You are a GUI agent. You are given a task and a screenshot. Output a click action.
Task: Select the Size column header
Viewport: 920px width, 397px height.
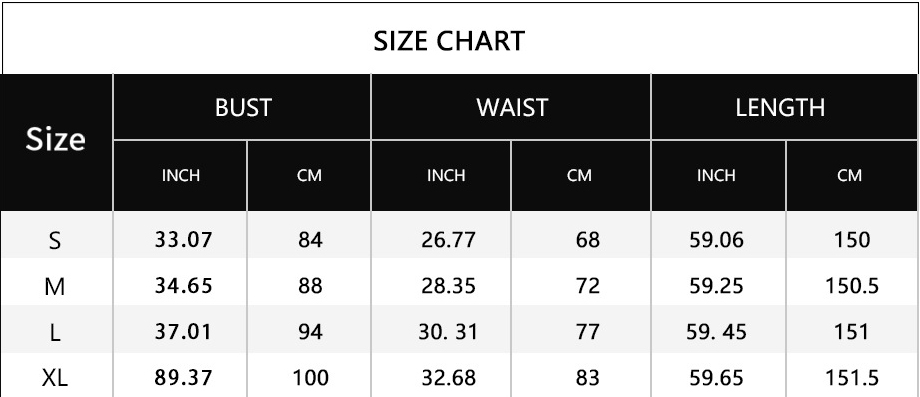click(x=55, y=140)
